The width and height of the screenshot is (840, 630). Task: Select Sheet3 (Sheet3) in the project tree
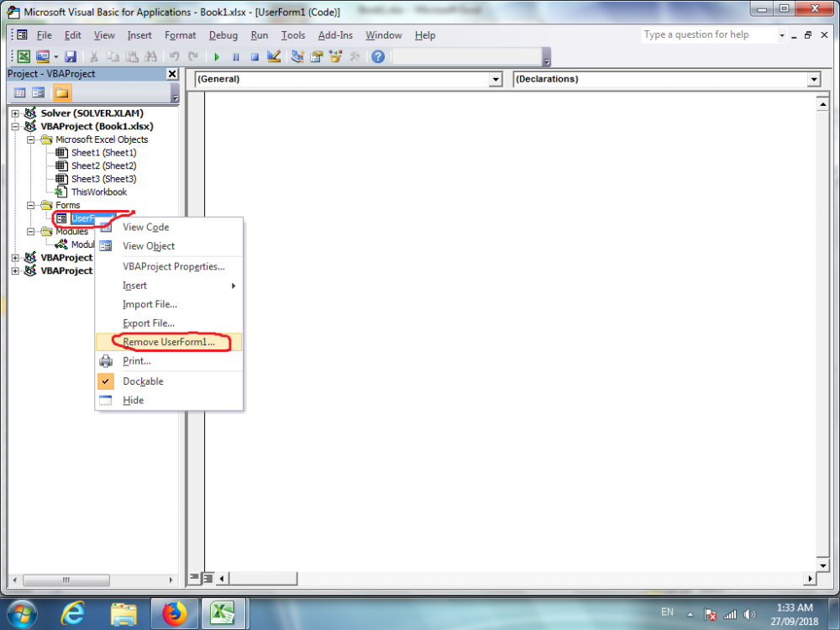tap(104, 179)
